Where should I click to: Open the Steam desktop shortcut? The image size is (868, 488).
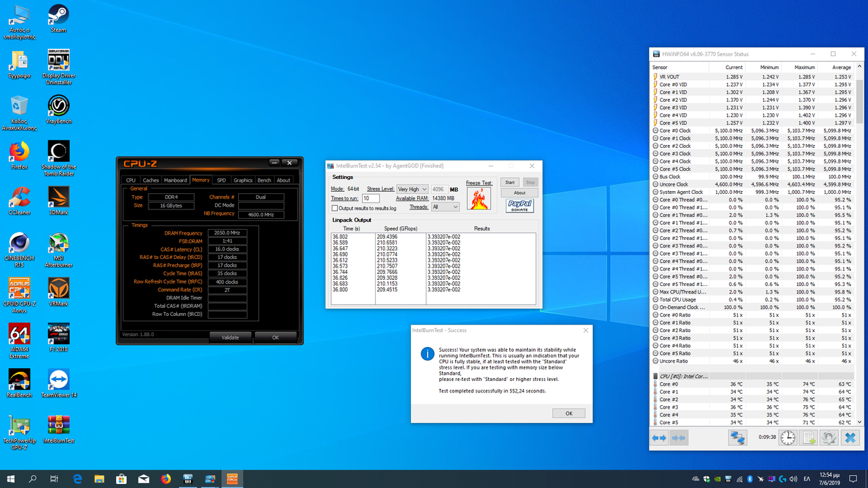pyautogui.click(x=58, y=18)
